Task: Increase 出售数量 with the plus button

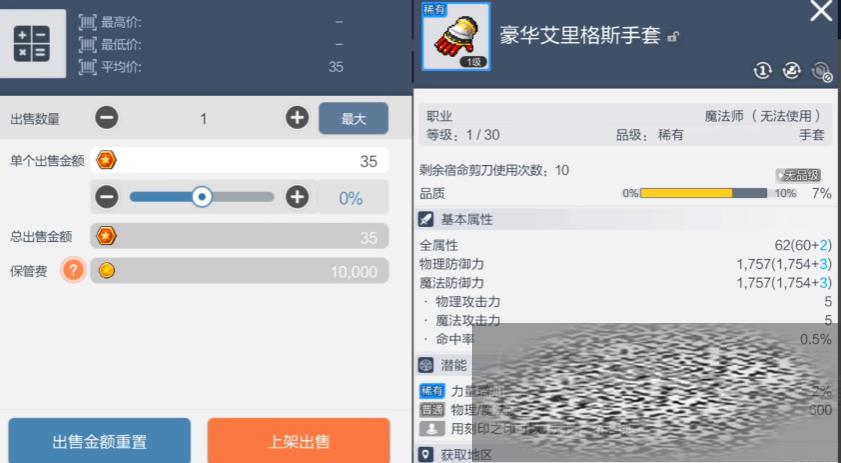Action: point(297,117)
